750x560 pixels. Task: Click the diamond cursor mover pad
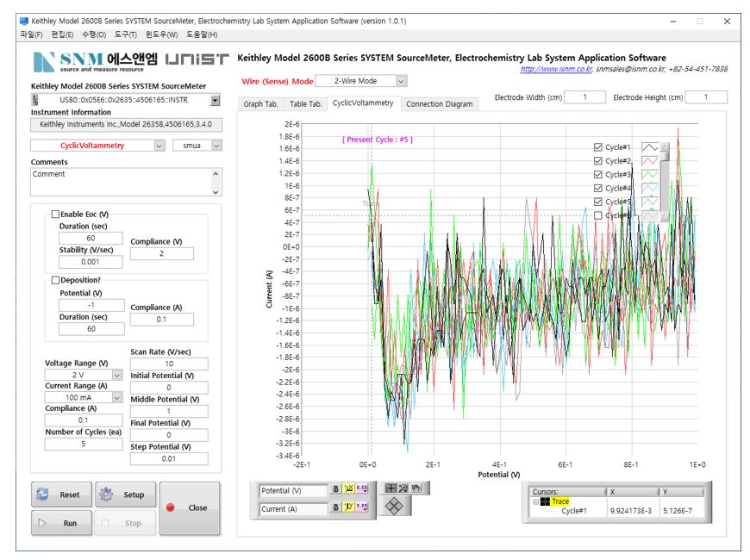pyautogui.click(x=395, y=507)
